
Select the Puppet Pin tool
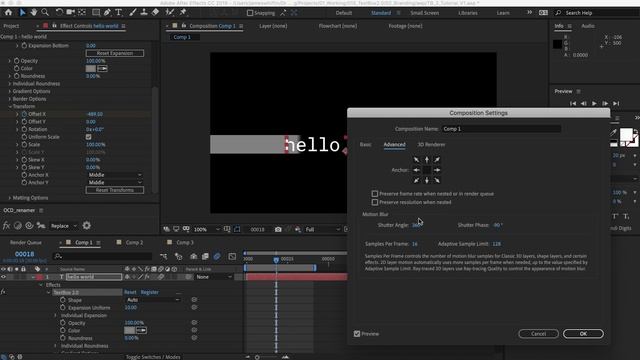(183, 13)
